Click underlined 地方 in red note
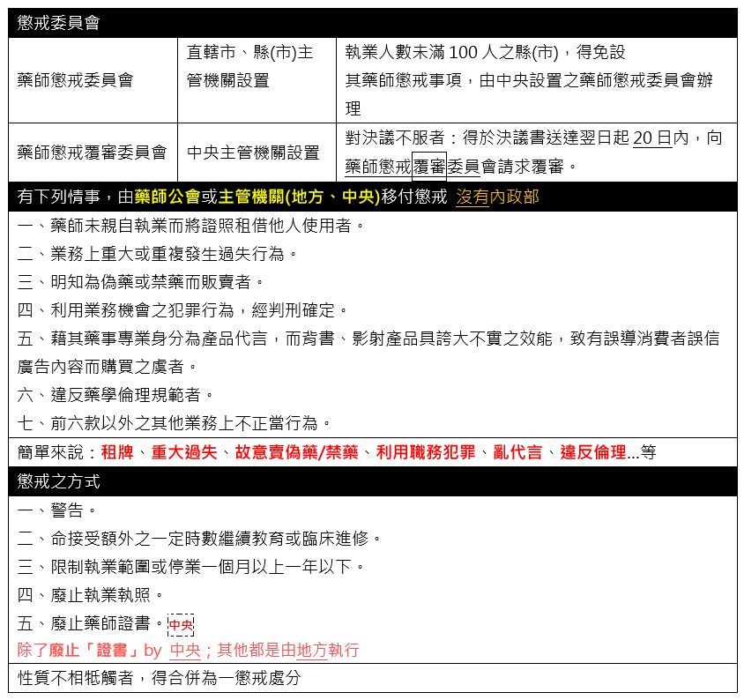The width and height of the screenshot is (744, 700). point(312,651)
